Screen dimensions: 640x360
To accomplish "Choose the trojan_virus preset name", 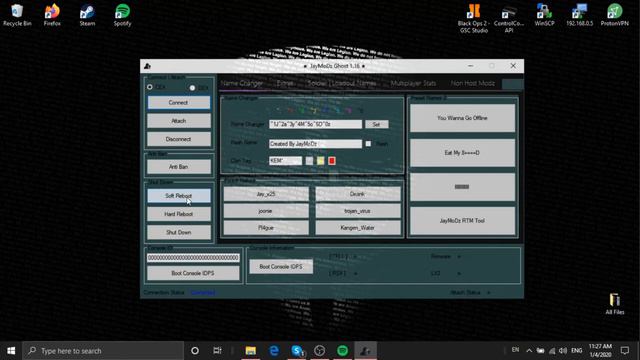I will (358, 211).
